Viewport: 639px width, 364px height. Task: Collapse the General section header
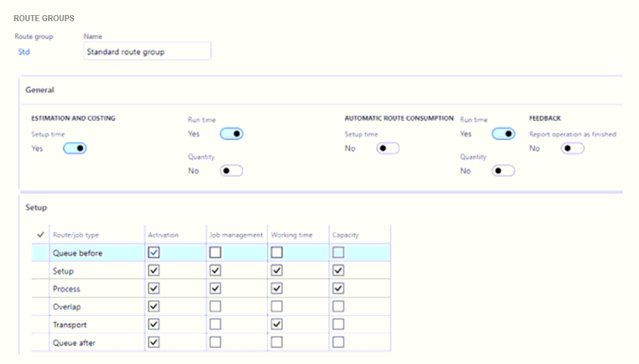40,90
